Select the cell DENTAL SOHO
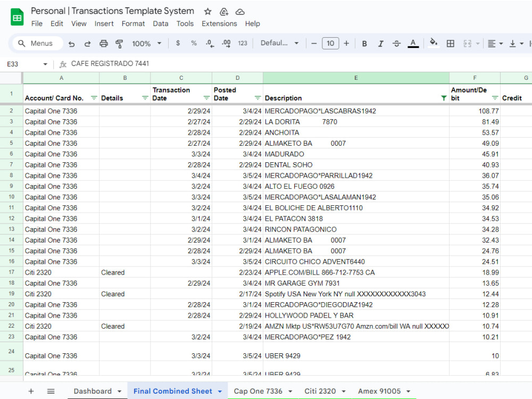The height and width of the screenshot is (399, 532). point(356,165)
